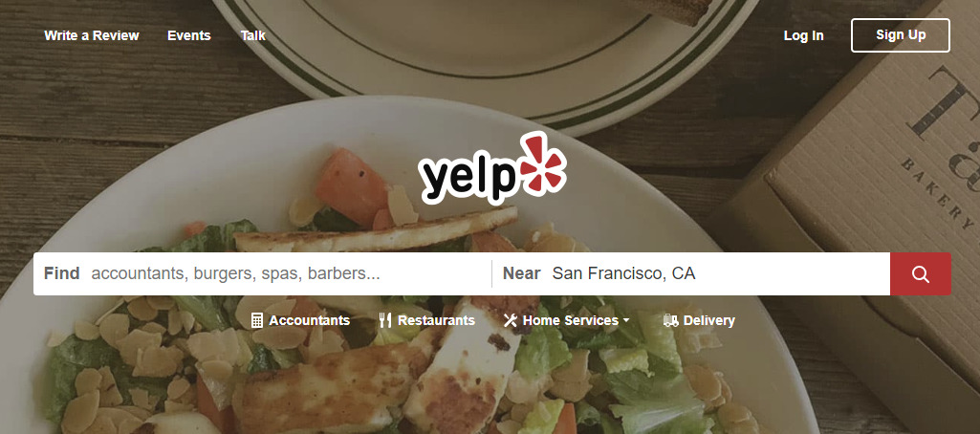
Task: Go to Events in the top navigation
Action: coord(188,35)
